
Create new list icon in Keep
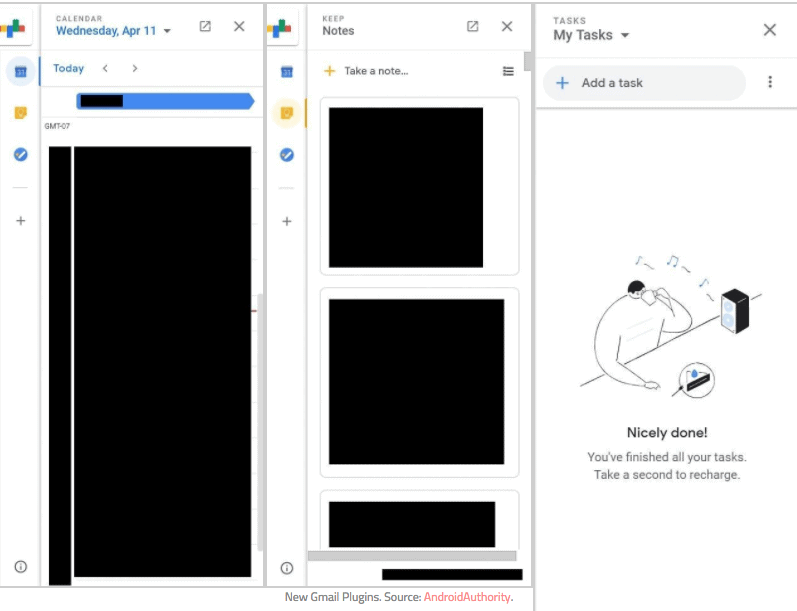[x=508, y=71]
